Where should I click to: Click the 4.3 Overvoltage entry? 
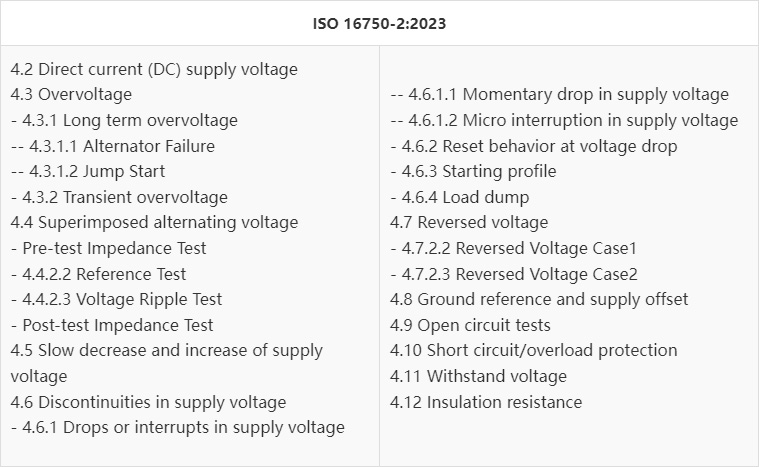coord(71,95)
